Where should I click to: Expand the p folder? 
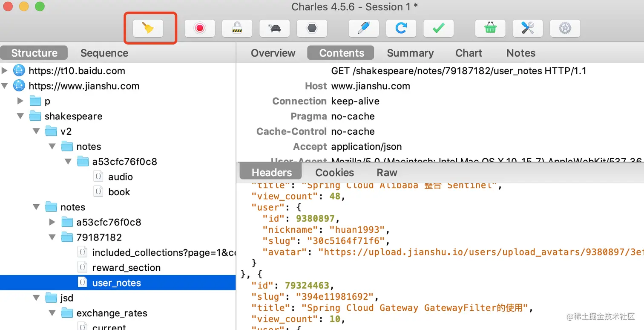pos(20,101)
